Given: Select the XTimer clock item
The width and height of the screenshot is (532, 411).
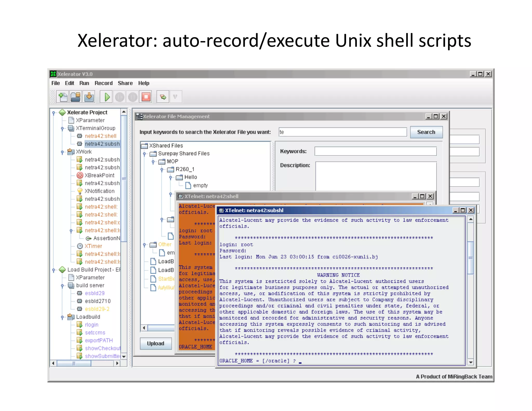Looking at the screenshot, I should click(x=93, y=246).
